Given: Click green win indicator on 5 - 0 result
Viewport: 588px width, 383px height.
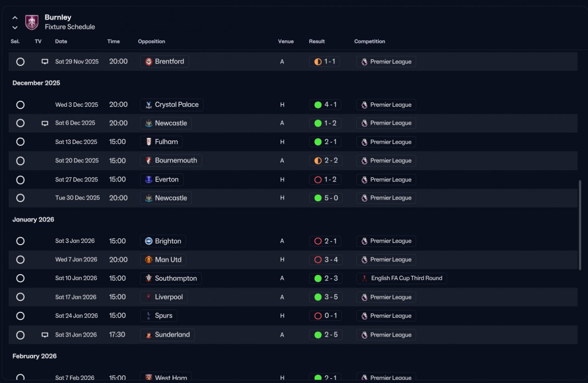Looking at the screenshot, I should 318,198.
